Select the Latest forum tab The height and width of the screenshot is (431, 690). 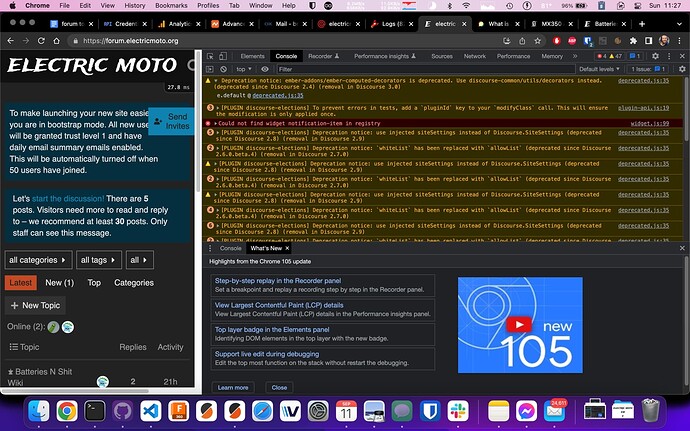tap(21, 283)
